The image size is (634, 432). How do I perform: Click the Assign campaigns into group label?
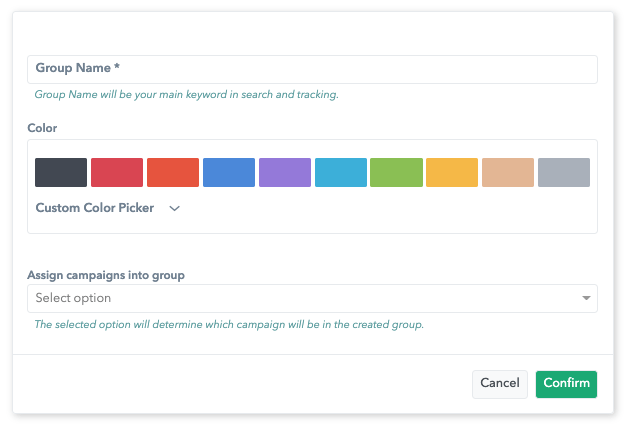(x=106, y=274)
